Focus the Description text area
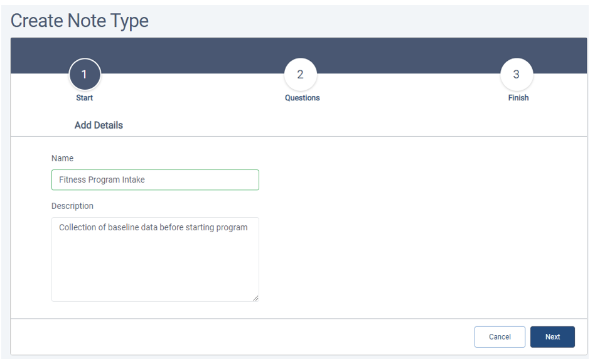Image resolution: width=595 pixels, height=364 pixels. [x=155, y=260]
